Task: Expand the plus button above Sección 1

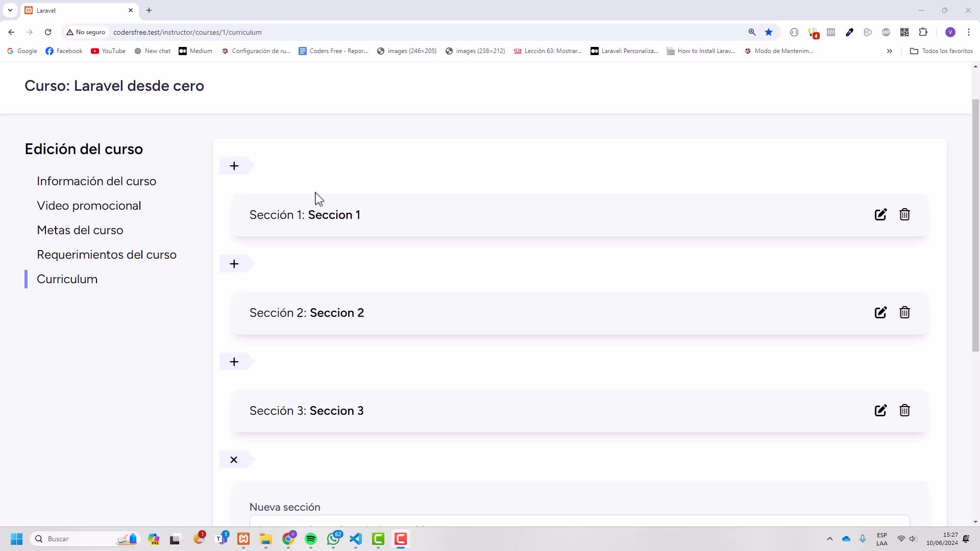Action: click(x=234, y=166)
